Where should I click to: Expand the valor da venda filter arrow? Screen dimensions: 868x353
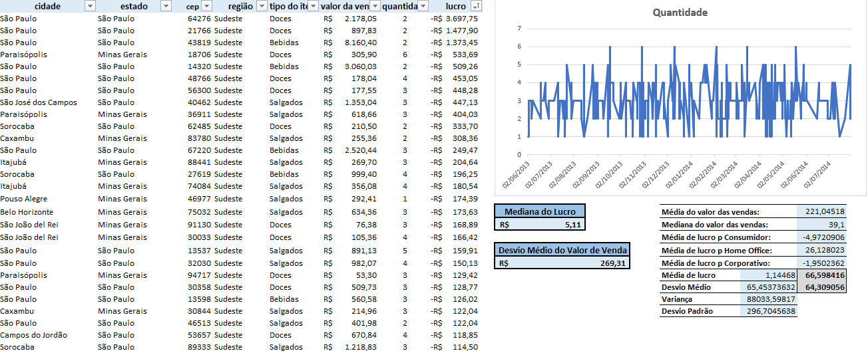pyautogui.click(x=375, y=6)
